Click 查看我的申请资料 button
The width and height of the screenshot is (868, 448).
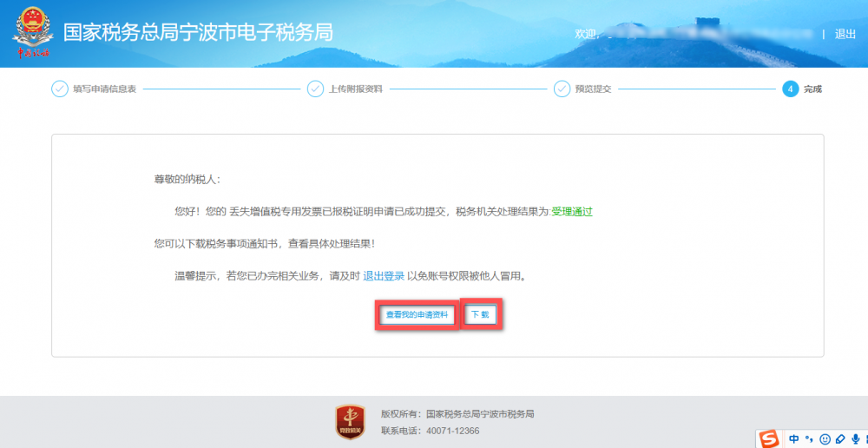417,315
